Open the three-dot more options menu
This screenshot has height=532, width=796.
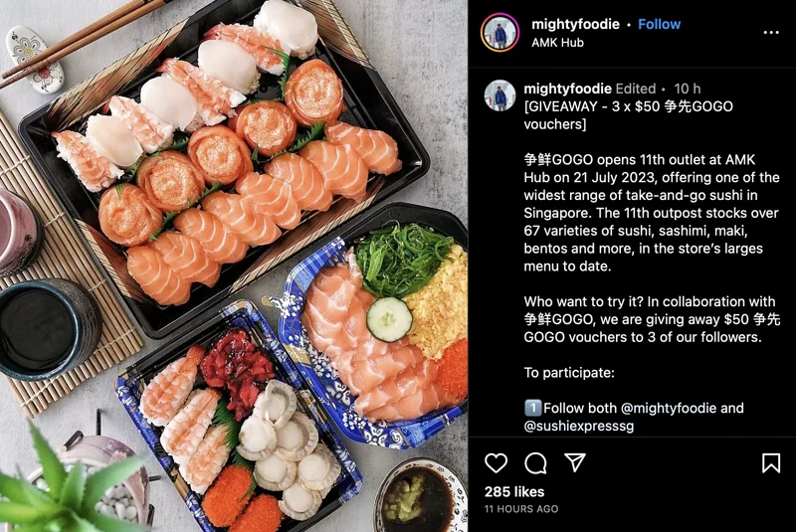tap(770, 33)
